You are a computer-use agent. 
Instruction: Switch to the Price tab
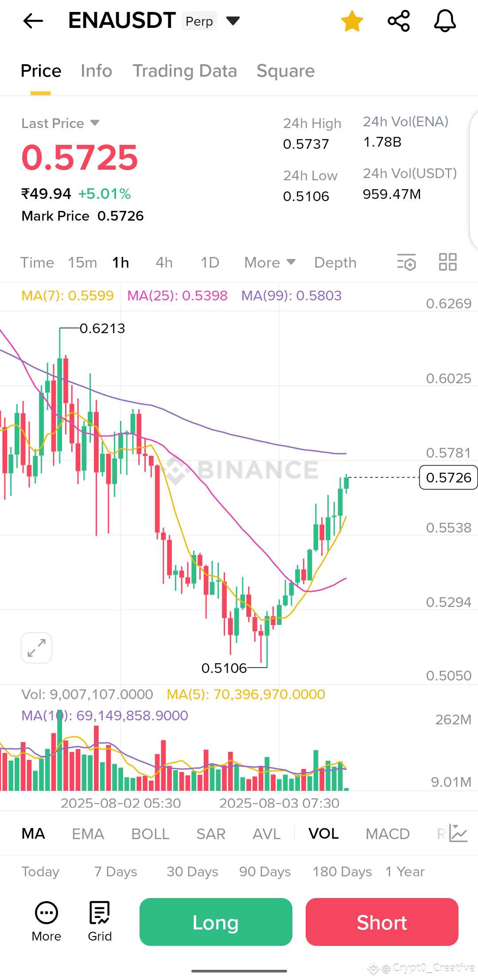(41, 71)
